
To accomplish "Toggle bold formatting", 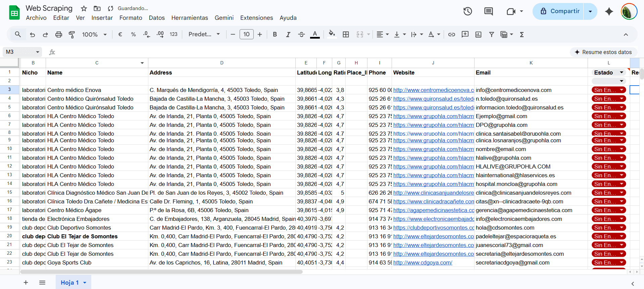I will click(275, 35).
